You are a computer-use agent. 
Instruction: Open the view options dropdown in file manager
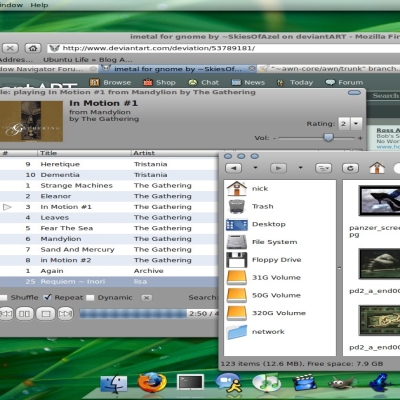click(x=323, y=168)
